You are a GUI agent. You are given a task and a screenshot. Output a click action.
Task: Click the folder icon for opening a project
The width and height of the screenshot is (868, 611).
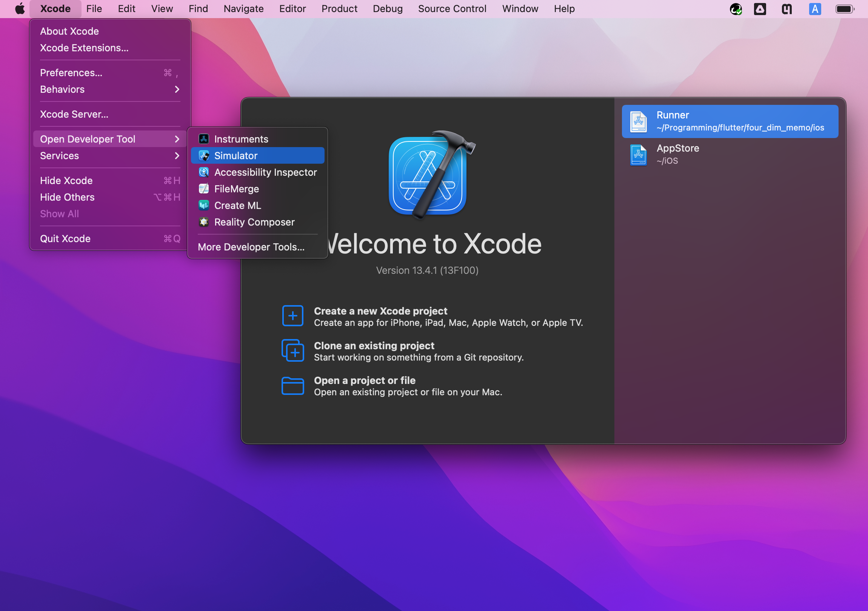tap(292, 386)
